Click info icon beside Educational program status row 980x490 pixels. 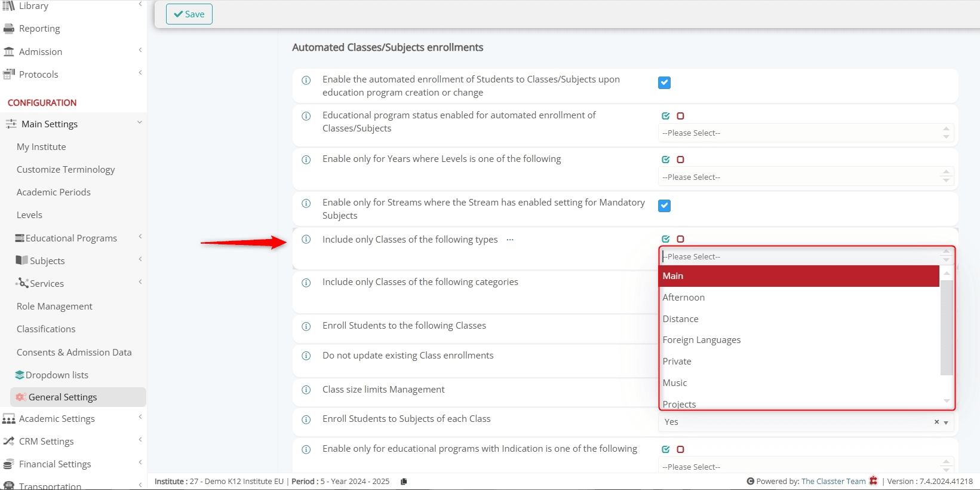click(x=306, y=116)
